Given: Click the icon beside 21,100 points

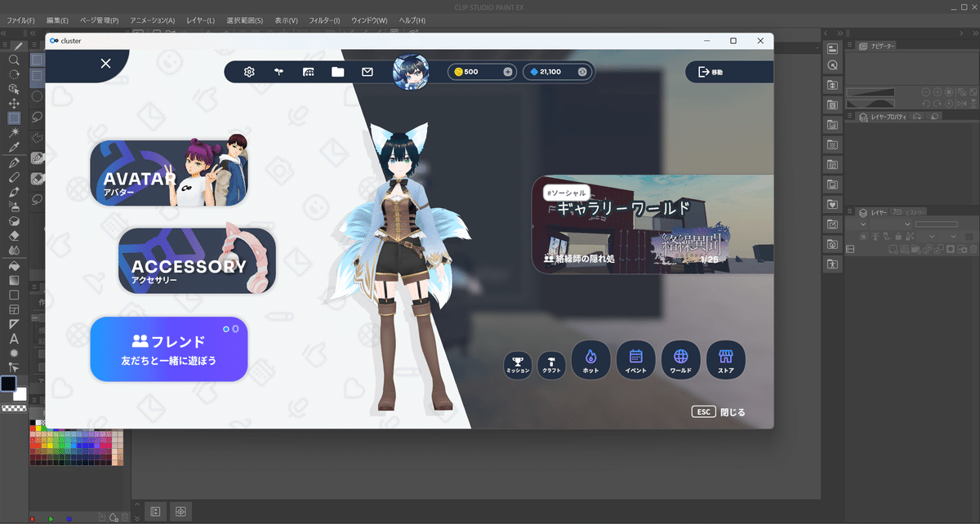Looking at the screenshot, I should tap(582, 72).
